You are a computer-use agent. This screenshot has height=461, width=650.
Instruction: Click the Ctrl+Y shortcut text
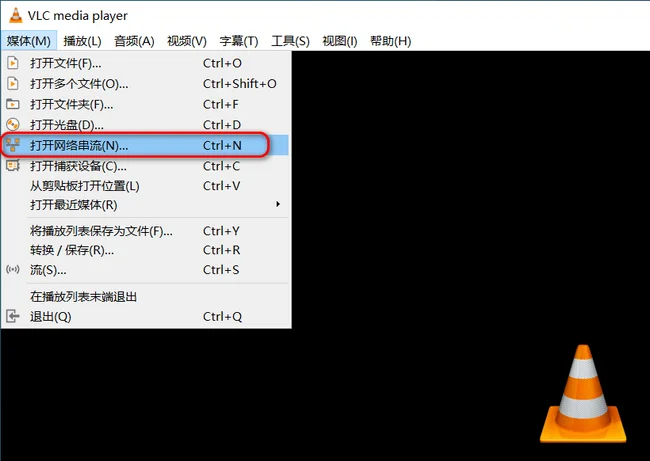pyautogui.click(x=221, y=230)
